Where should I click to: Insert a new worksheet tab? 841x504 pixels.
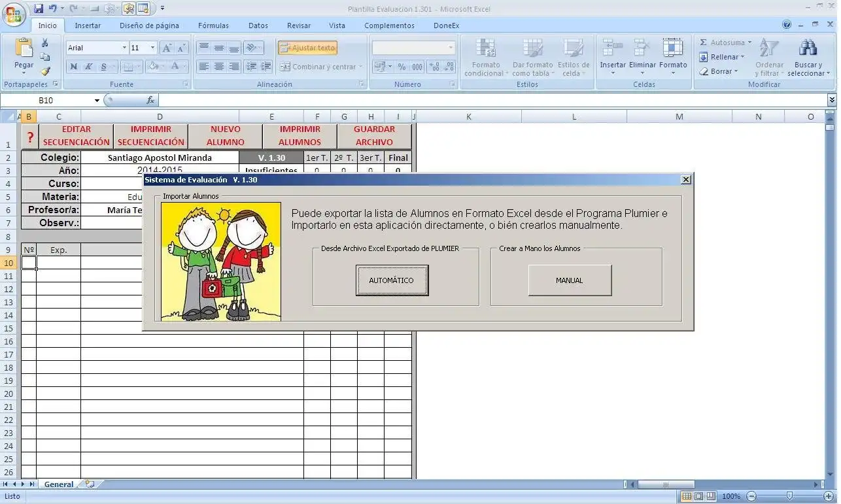pyautogui.click(x=90, y=484)
